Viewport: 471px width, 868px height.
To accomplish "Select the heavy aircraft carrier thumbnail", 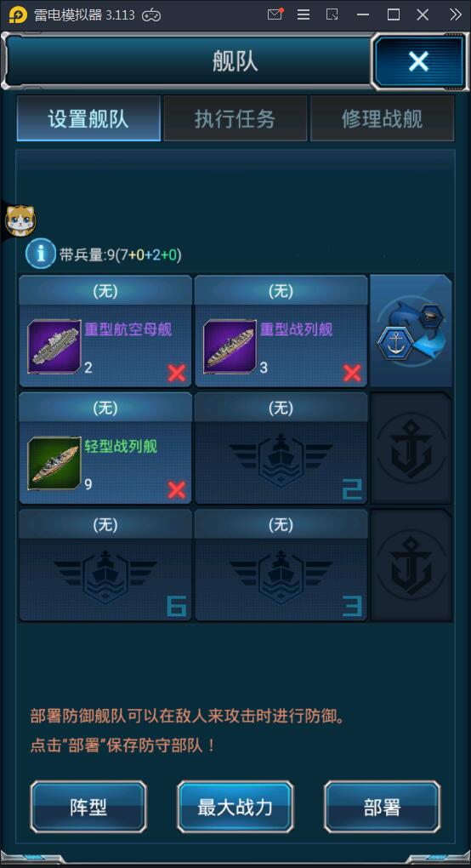I will tap(54, 345).
